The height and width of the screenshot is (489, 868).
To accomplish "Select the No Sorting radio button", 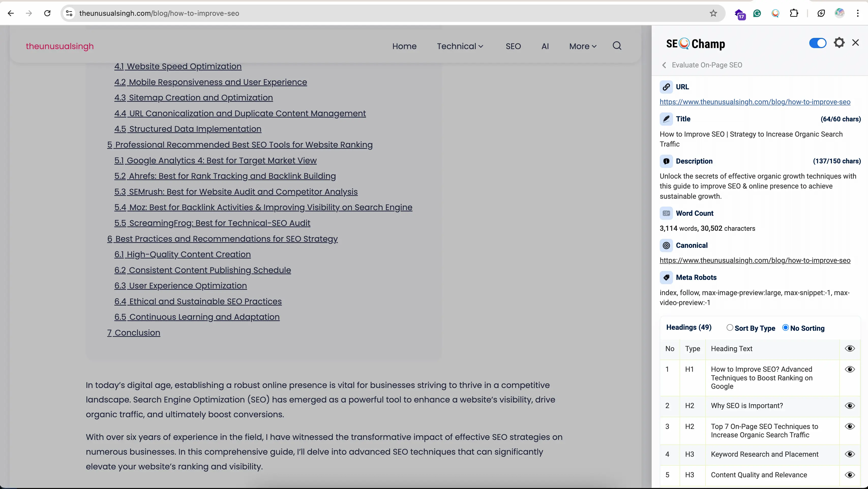I will coord(785,327).
